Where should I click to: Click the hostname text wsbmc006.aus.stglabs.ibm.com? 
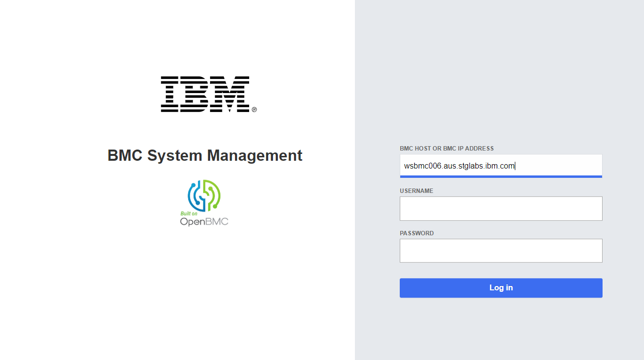click(x=459, y=166)
